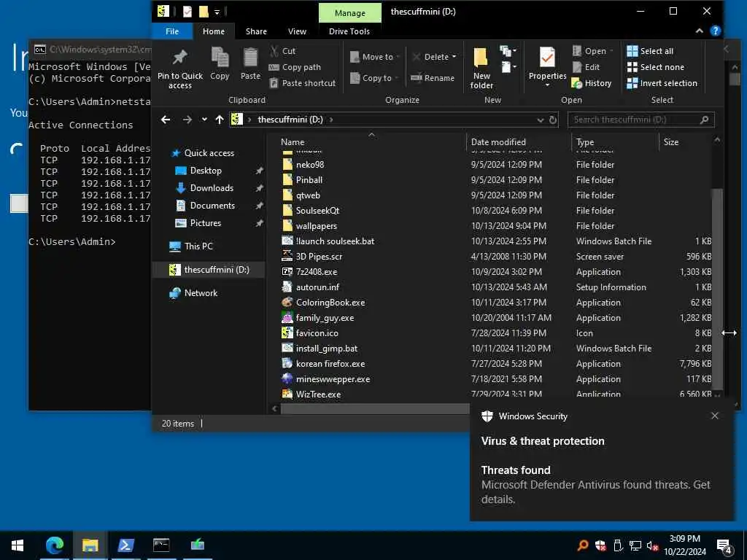Click the Paste ribbon icon

250,63
